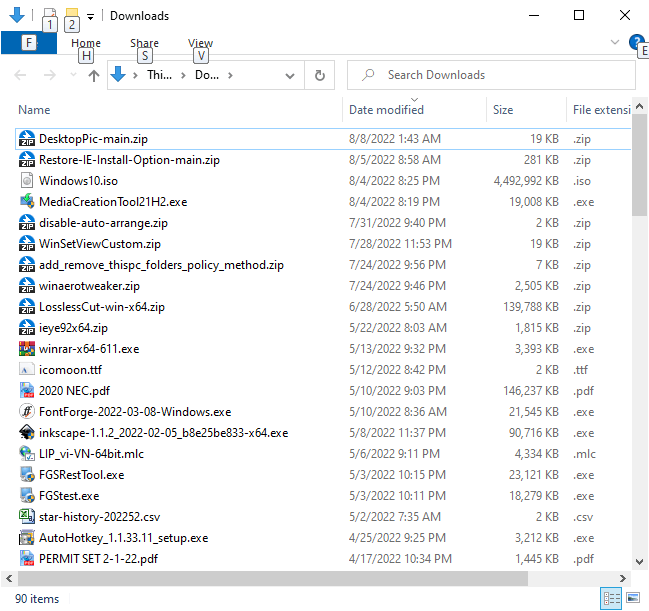
Task: Select the MediaCreationTool21H2.exe icon
Action: (27, 202)
